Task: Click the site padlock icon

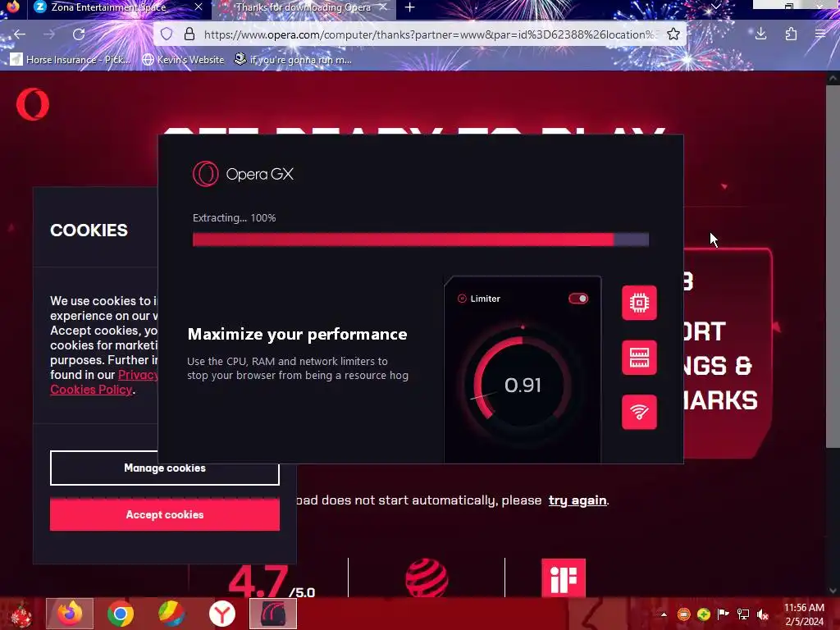Action: coord(189,34)
